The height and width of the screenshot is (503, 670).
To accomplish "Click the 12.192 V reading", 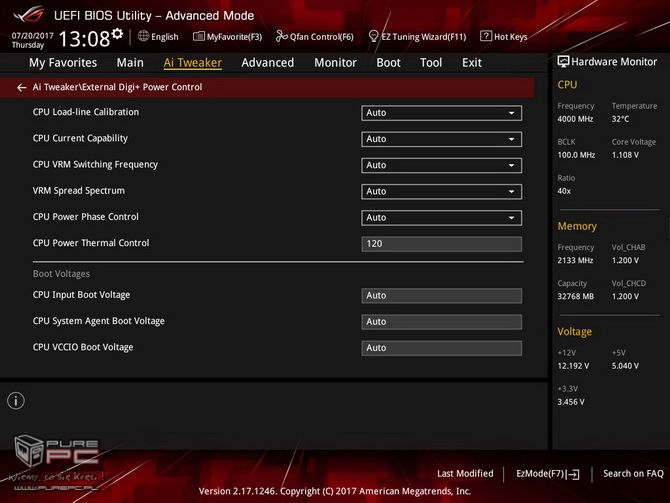I will (573, 366).
